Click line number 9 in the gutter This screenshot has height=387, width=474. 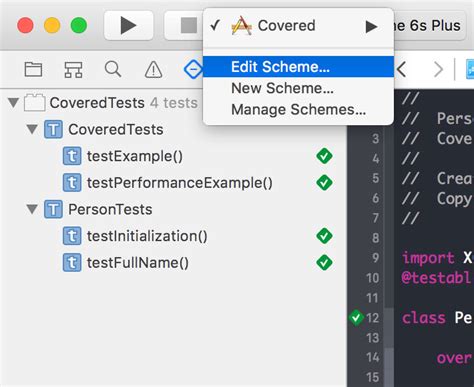[376, 258]
